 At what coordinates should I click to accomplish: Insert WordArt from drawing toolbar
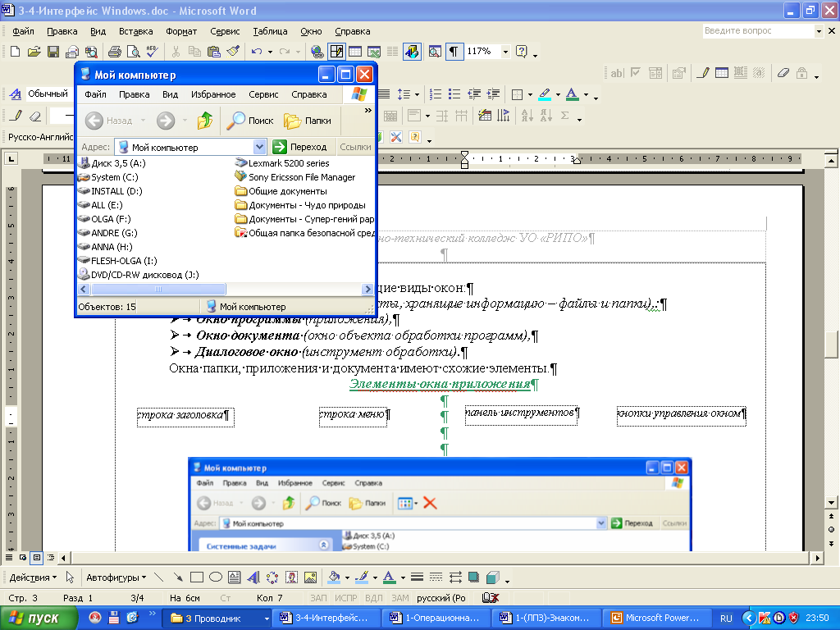pyautogui.click(x=253, y=577)
